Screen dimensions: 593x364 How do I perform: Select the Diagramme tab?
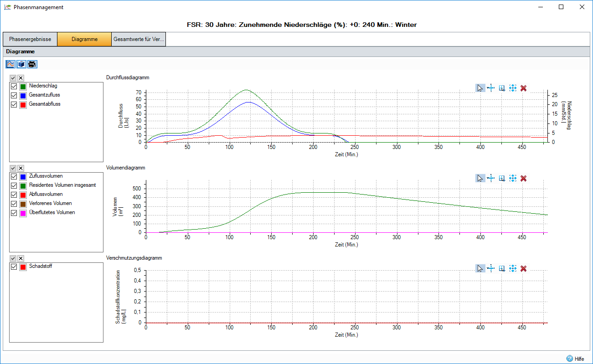tap(84, 39)
